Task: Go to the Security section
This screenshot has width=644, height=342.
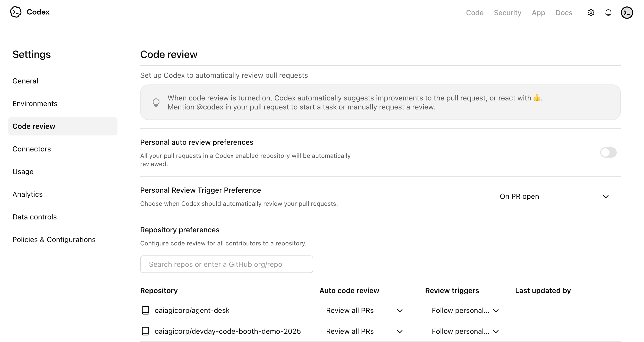Action: point(507,12)
